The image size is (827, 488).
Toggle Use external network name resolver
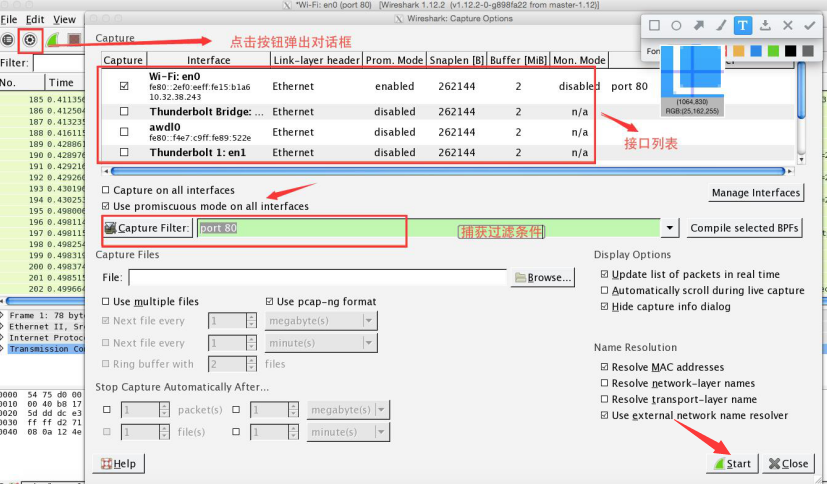coord(604,415)
